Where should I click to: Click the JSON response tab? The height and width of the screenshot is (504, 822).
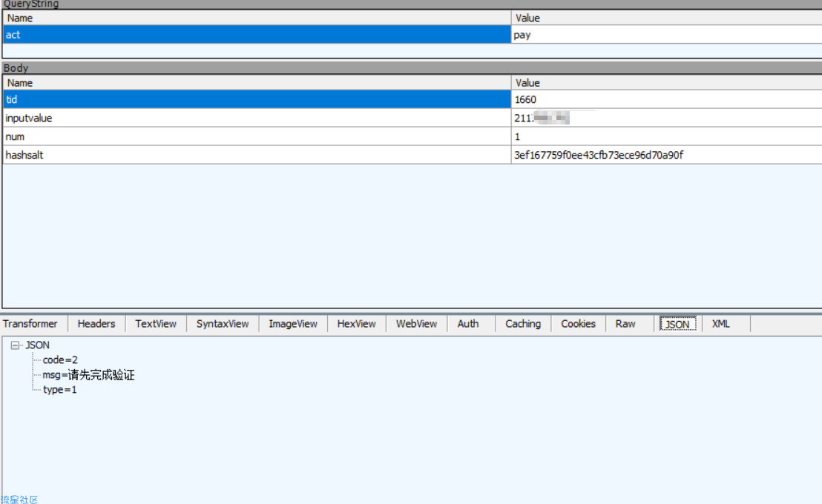678,324
